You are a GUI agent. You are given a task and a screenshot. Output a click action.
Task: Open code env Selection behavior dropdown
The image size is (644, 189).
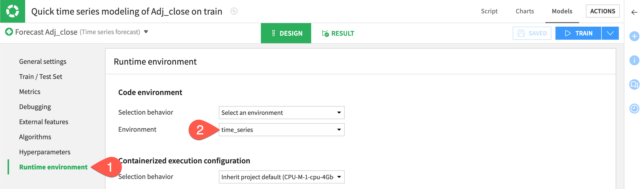(281, 113)
